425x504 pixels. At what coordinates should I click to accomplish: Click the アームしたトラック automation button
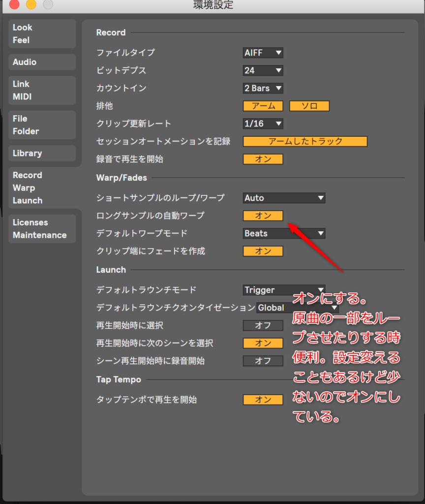click(305, 141)
